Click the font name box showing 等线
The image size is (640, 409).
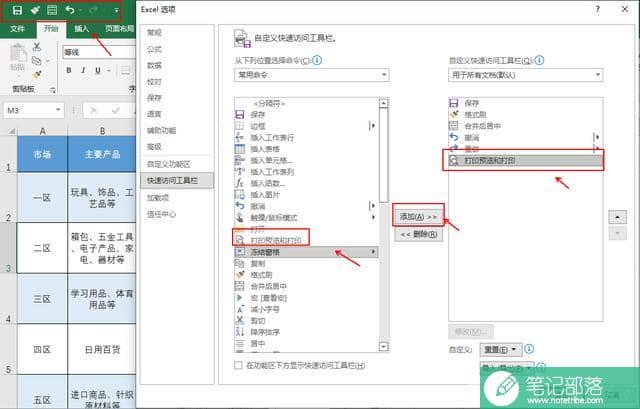pos(99,52)
